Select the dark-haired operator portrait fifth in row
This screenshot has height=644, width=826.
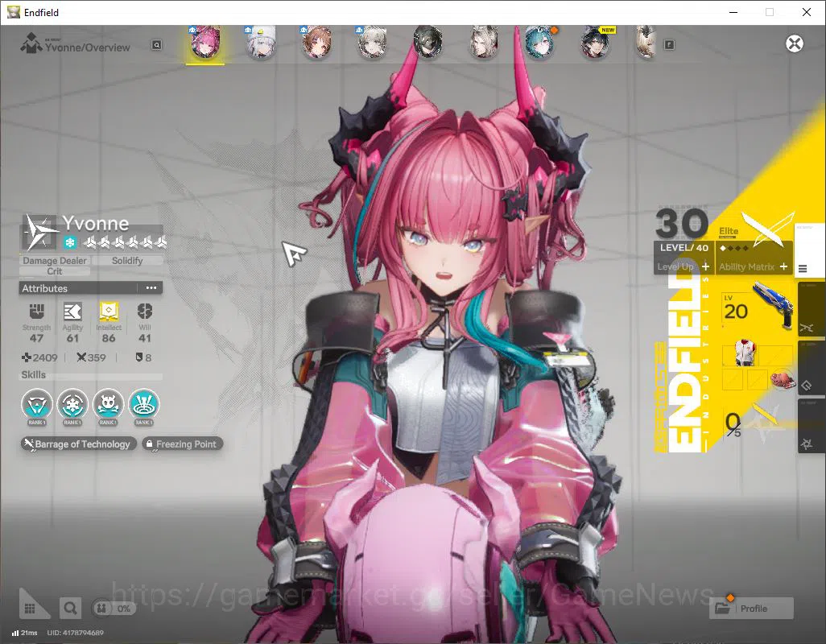427,43
